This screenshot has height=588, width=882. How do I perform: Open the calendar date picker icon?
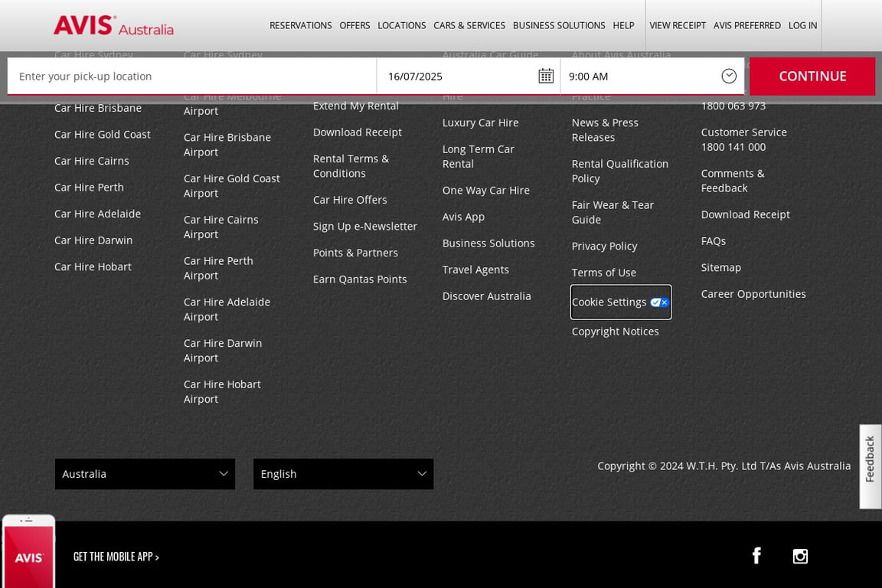click(x=546, y=76)
